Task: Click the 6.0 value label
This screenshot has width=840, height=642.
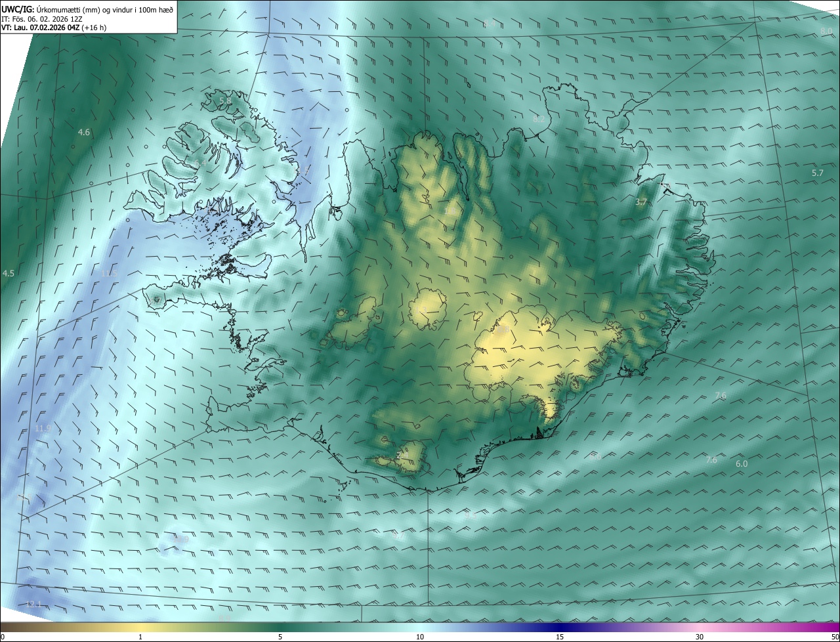Action: [742, 463]
